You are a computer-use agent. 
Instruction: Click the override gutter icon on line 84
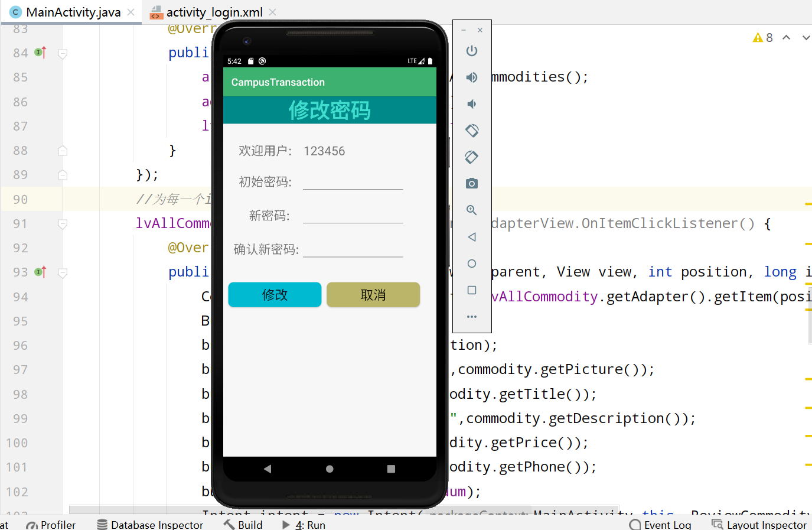pos(40,53)
